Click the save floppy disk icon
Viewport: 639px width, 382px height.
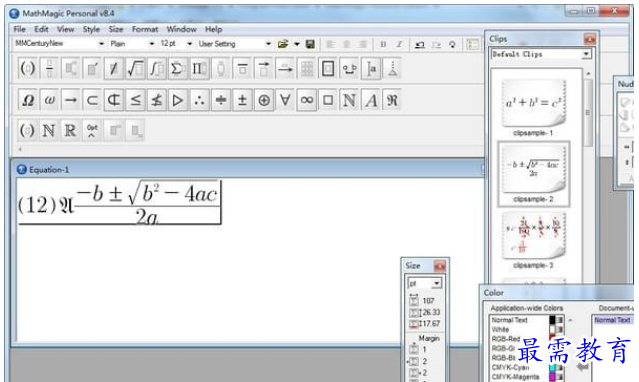[x=310, y=44]
